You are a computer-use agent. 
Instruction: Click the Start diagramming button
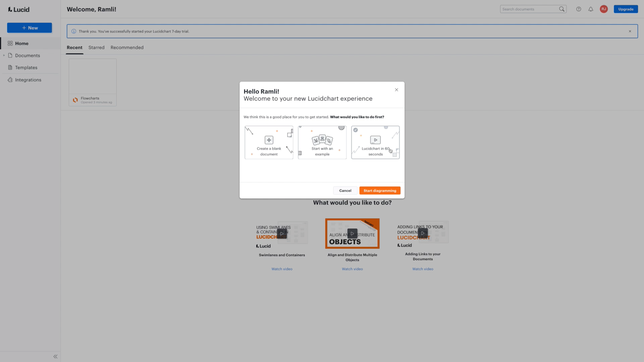380,191
